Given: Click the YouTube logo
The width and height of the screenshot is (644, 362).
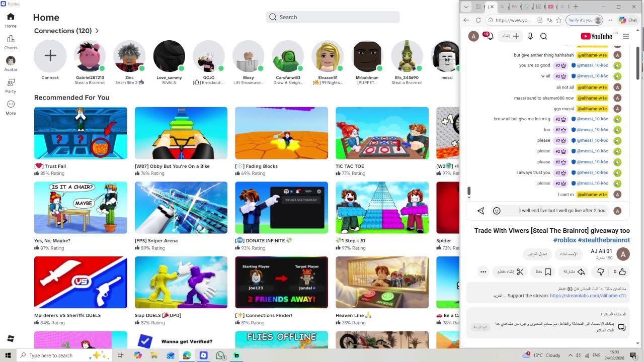Looking at the screenshot, I should click(x=597, y=36).
